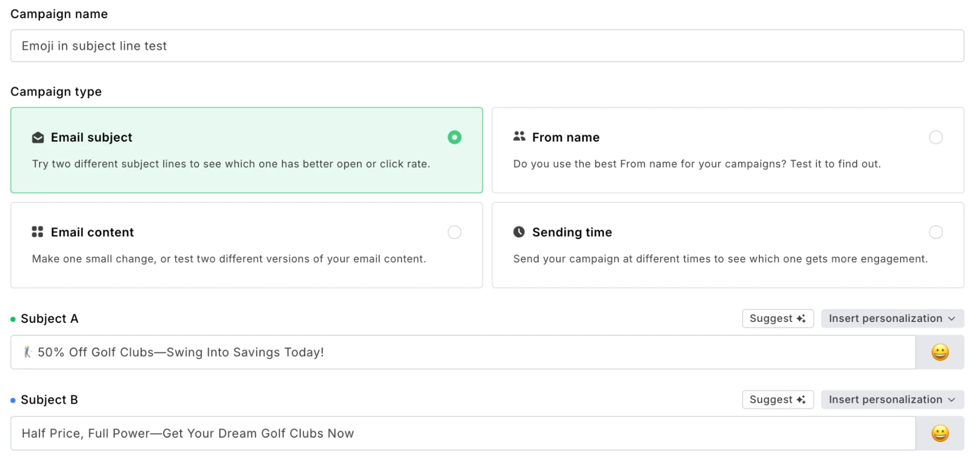Click sparkle icon on Subject B Suggest
The image size is (980, 467).
click(x=801, y=400)
